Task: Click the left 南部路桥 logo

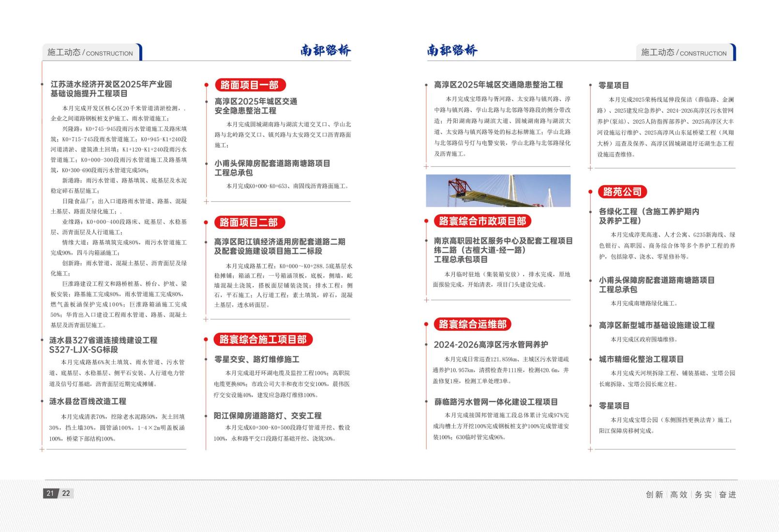Action: click(325, 50)
